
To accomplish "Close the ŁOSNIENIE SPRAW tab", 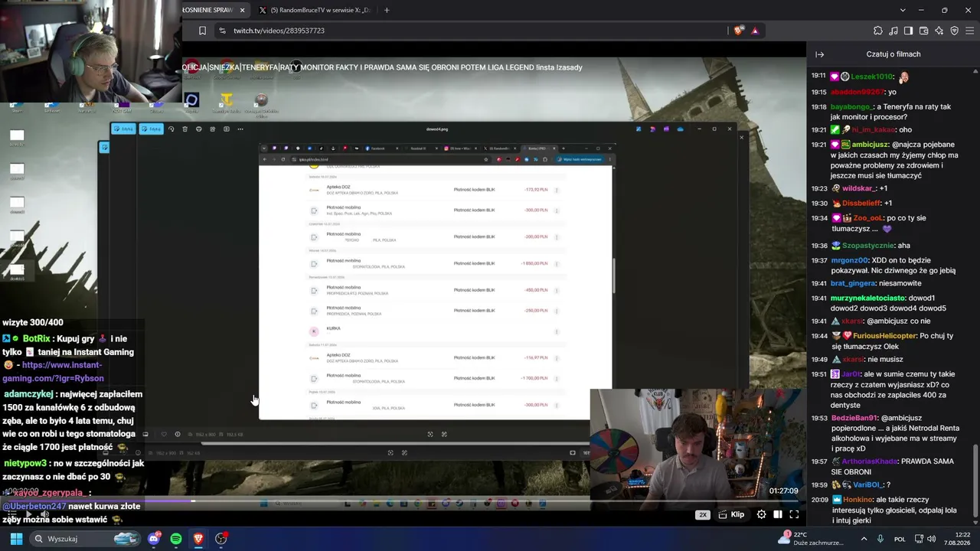I will point(243,10).
